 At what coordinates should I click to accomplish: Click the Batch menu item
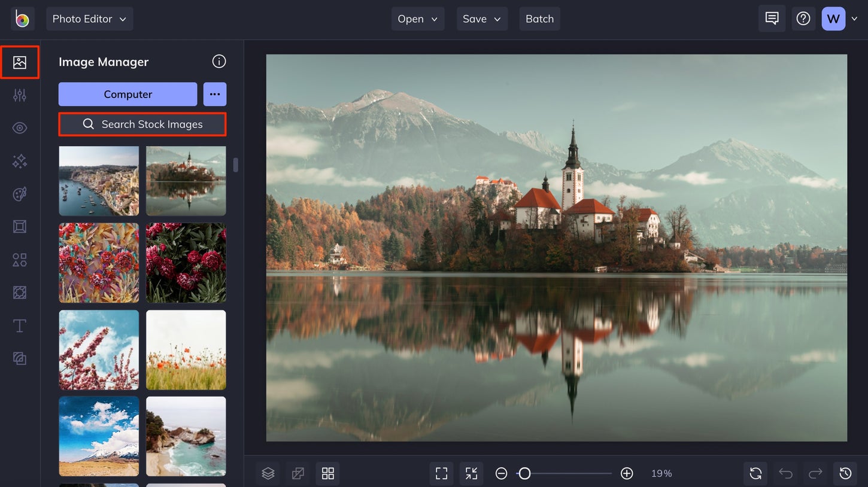point(539,19)
